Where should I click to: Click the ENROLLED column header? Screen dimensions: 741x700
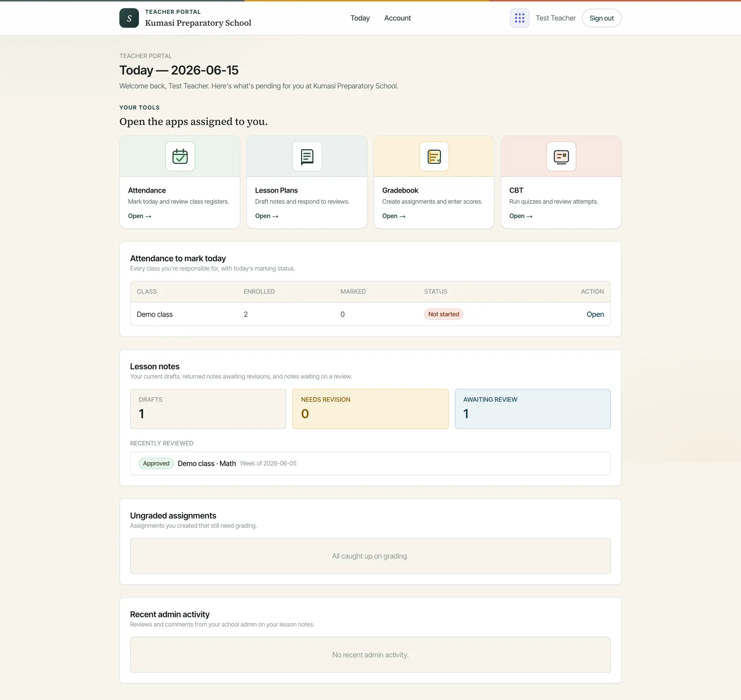259,292
